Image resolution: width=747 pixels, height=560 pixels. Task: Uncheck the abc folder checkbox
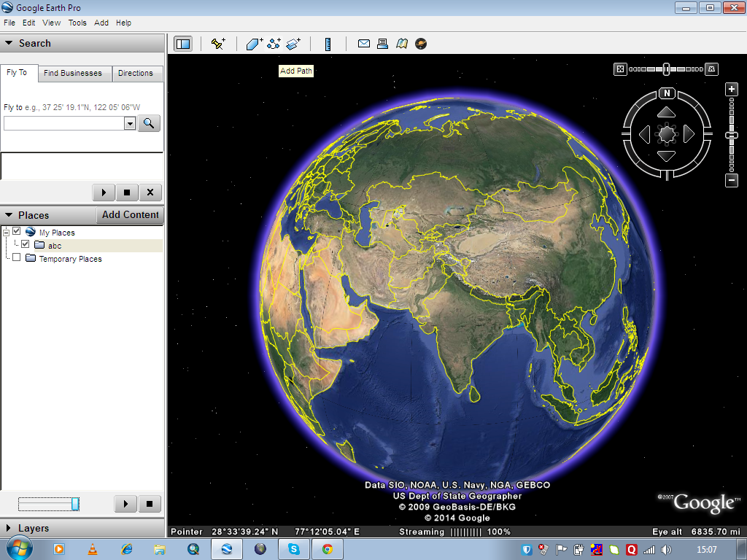click(x=25, y=246)
